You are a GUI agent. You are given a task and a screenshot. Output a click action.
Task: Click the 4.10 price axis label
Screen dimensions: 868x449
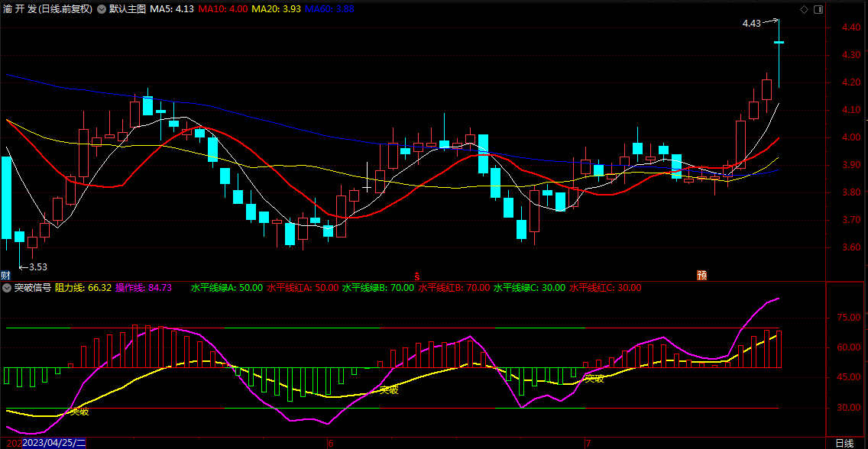click(x=850, y=110)
